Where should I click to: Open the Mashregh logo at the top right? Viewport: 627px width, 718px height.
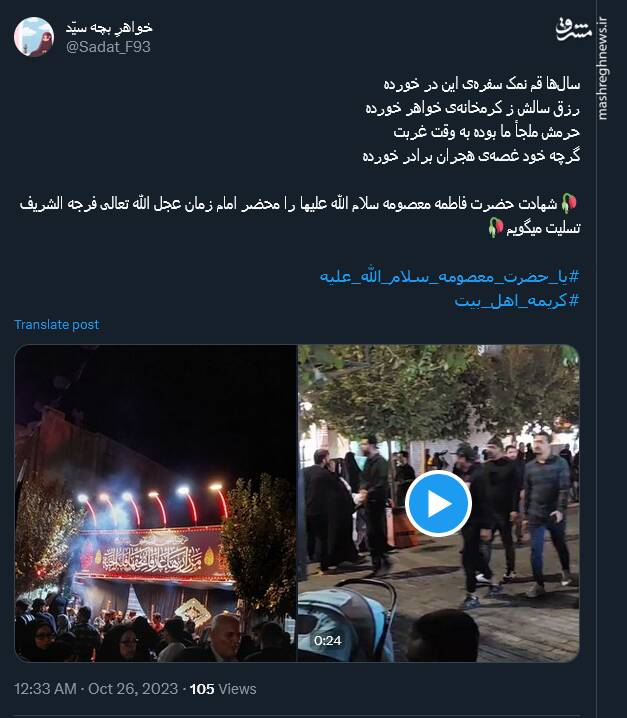pyautogui.click(x=573, y=29)
